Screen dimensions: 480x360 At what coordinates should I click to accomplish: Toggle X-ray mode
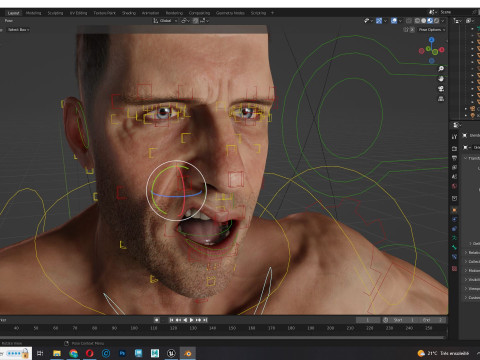click(409, 21)
